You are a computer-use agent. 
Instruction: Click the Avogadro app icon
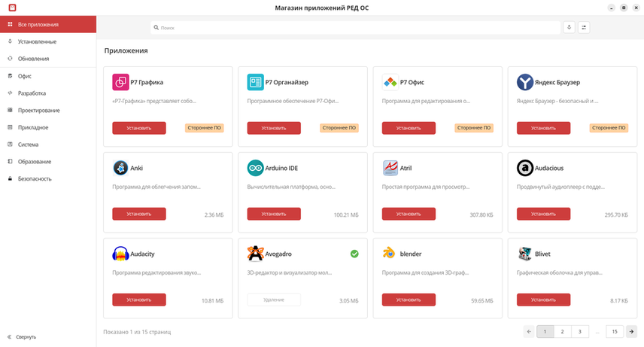pyautogui.click(x=255, y=254)
